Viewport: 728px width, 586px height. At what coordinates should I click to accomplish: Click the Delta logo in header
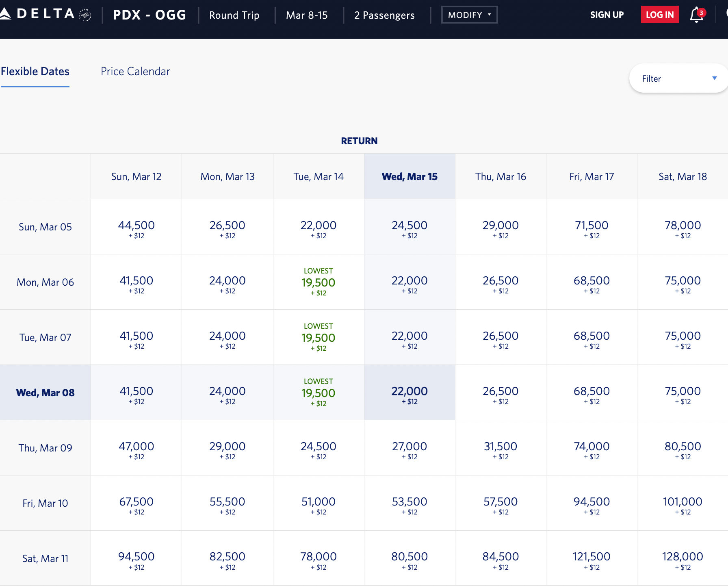tap(45, 15)
